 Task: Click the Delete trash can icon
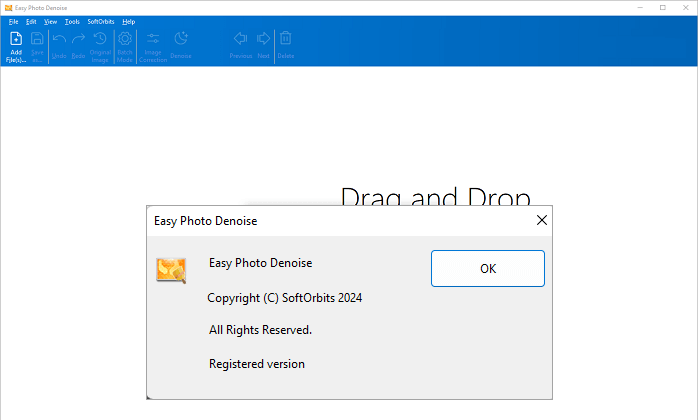(x=286, y=40)
